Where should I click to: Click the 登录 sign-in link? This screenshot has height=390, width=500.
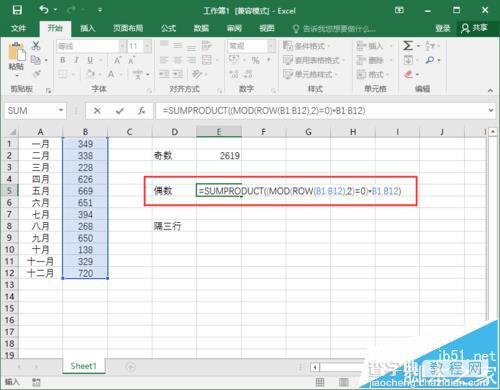[443, 28]
